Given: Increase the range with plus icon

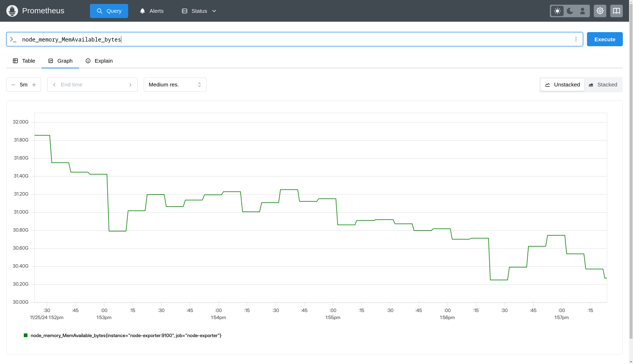Looking at the screenshot, I should 34,85.
